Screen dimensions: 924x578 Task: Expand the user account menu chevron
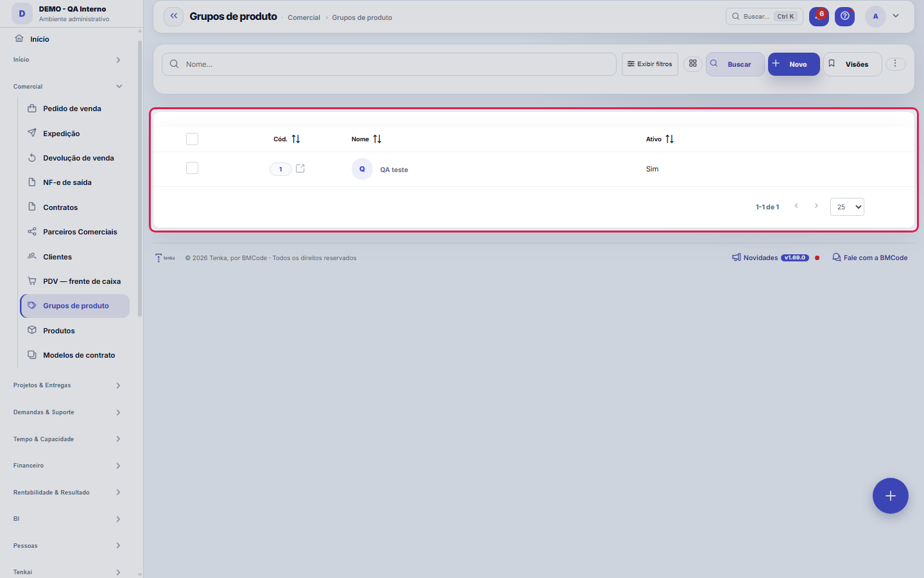point(896,16)
